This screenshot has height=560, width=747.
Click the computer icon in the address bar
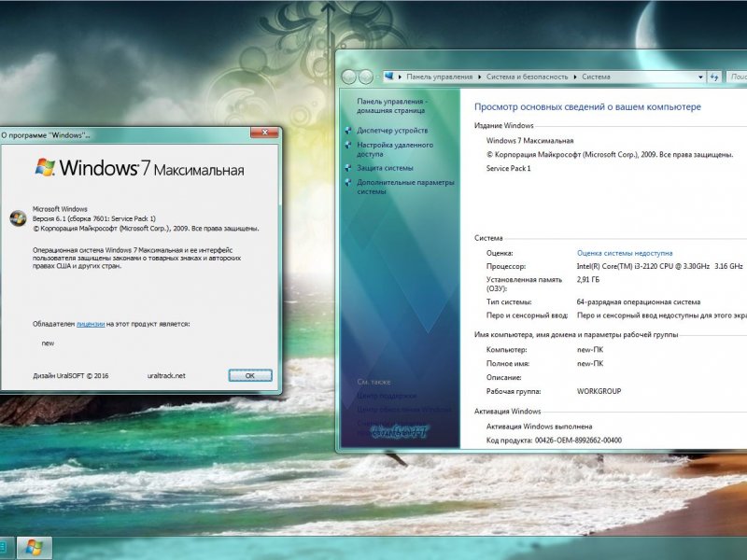pos(389,77)
